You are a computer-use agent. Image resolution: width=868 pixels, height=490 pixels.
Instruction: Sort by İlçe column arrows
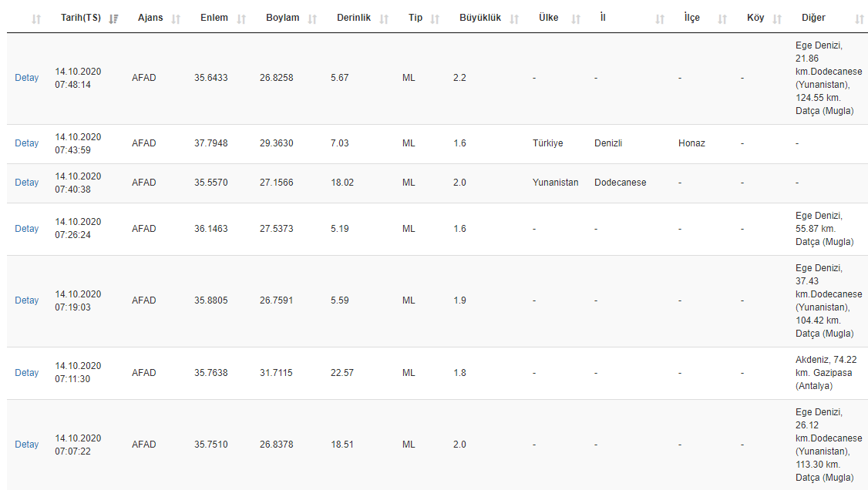tap(722, 18)
